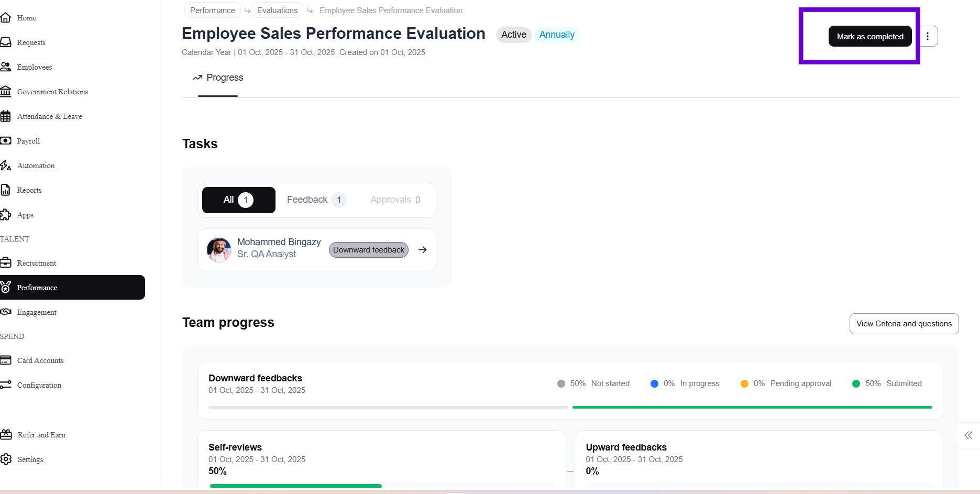Select the All tasks filter
Screen dimensions: 980x494
click(x=238, y=200)
